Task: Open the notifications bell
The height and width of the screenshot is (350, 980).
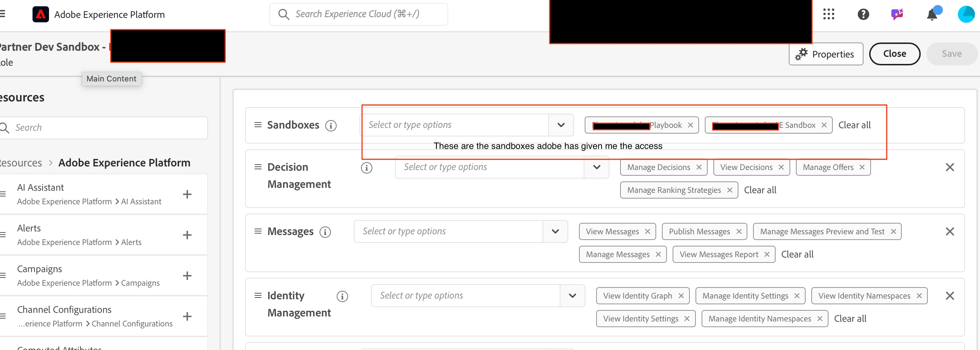Action: 932,14
